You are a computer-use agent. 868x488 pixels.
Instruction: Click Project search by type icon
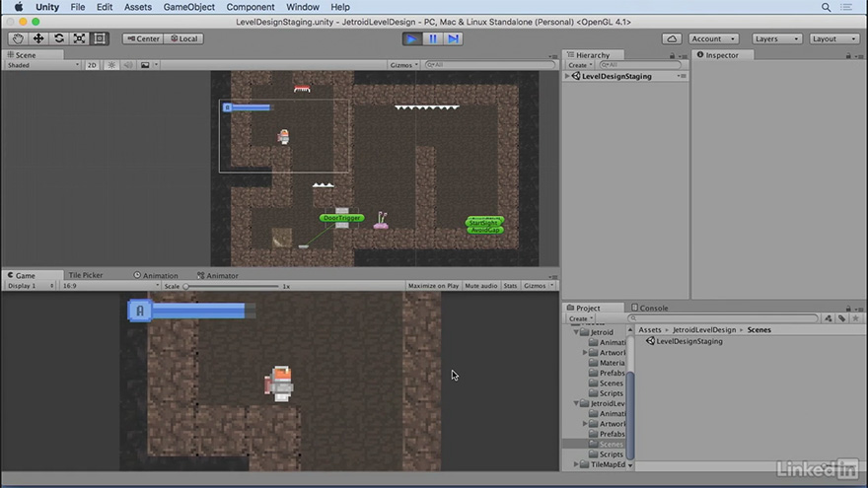[x=829, y=318]
